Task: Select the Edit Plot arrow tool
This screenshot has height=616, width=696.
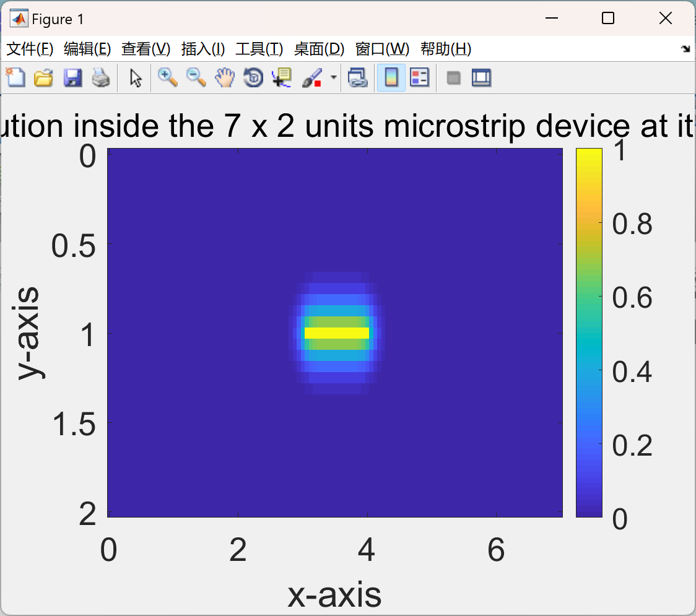Action: 136,78
